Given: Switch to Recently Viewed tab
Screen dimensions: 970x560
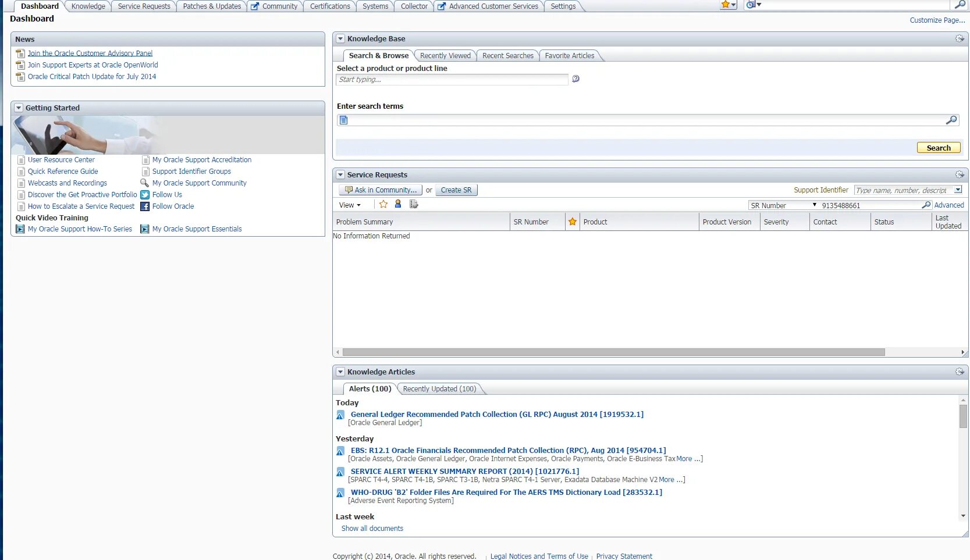Looking at the screenshot, I should (445, 56).
